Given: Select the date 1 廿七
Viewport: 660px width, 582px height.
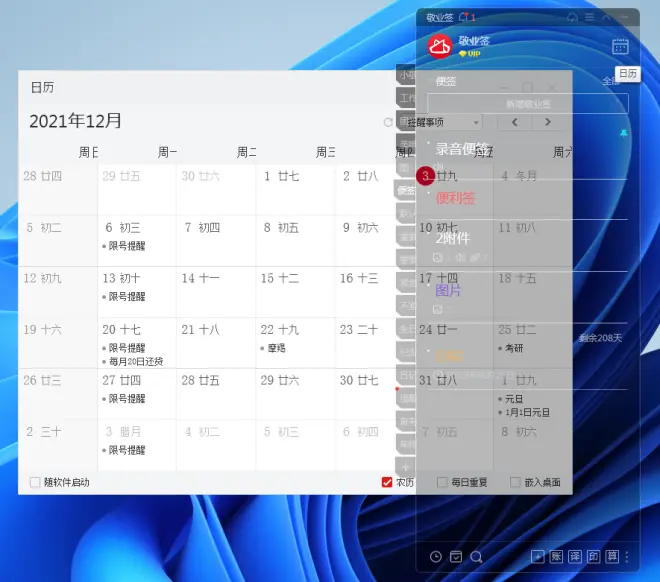Looking at the screenshot, I should pos(282,176).
